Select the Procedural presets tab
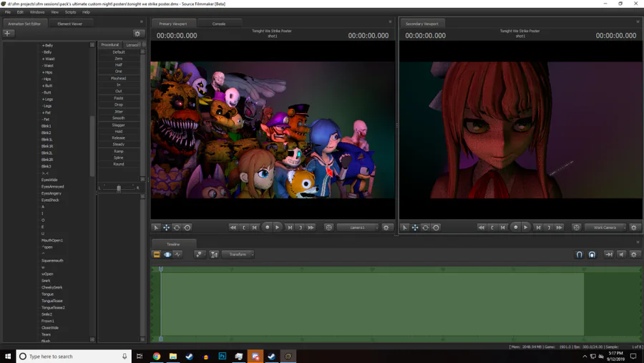 pos(109,44)
